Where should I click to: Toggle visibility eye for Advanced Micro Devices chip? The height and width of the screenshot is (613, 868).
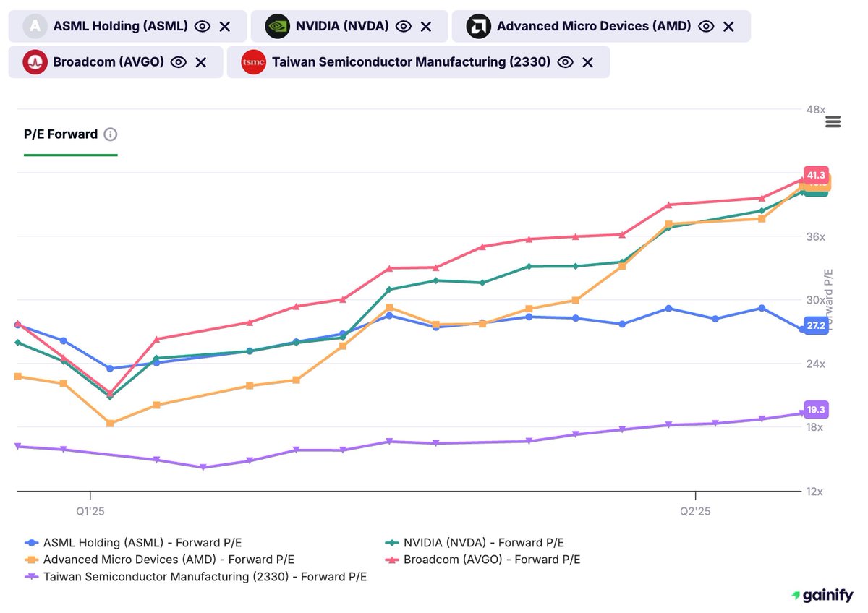(x=706, y=27)
